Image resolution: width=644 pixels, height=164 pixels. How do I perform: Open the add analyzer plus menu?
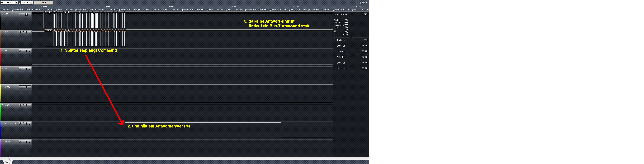[365, 40]
